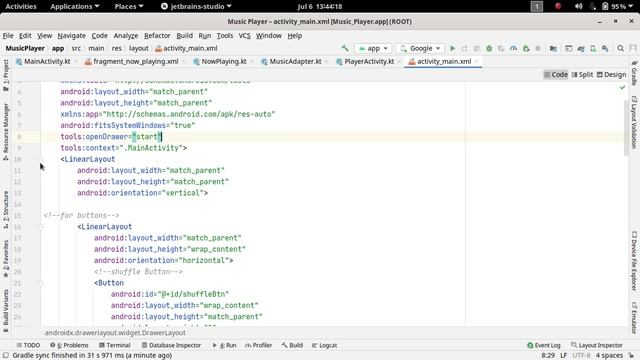
Task: Click Attach Debugger to Android Process icon
Action: click(526, 48)
